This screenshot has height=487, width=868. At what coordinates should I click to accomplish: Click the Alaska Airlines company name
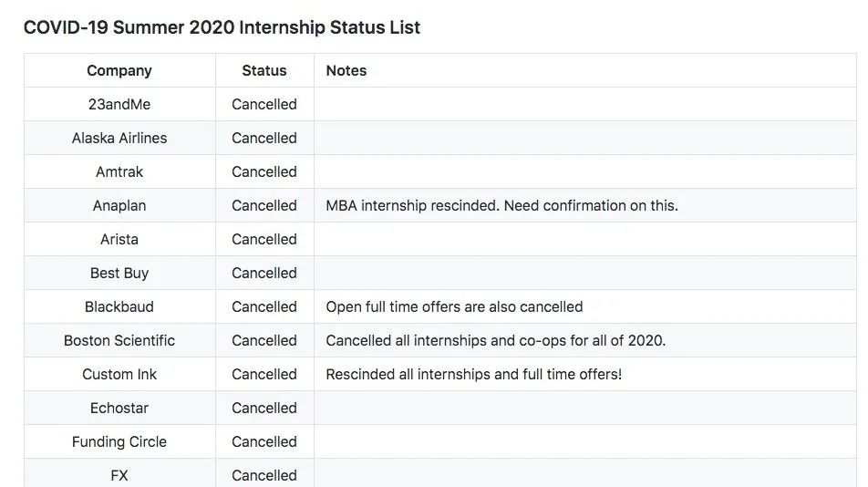coord(119,138)
